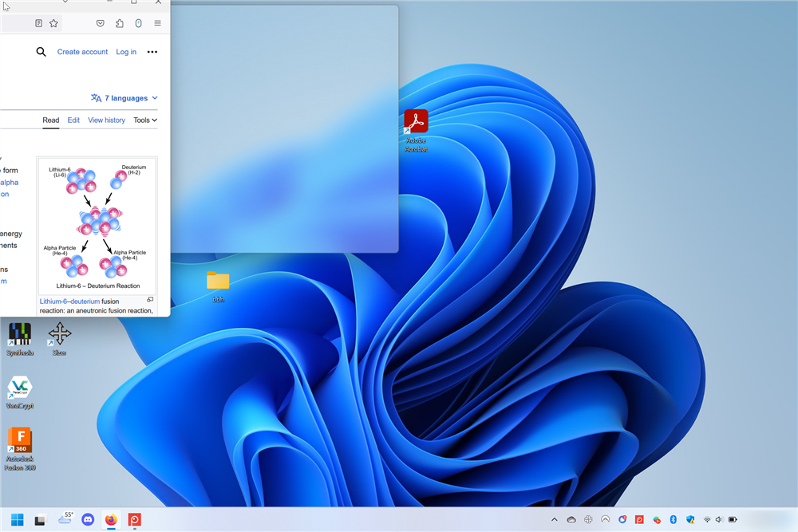Viewport: 798px width, 532px height.
Task: Open the Wikipedia three-dots personal menu
Action: pyautogui.click(x=152, y=52)
